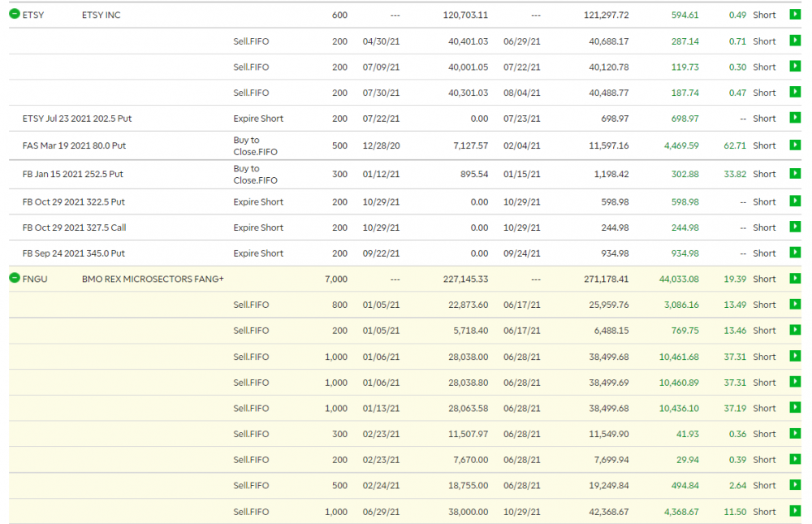Select FAS Mar 19 2021 80.0 Put name
The height and width of the screenshot is (524, 812).
point(74,146)
